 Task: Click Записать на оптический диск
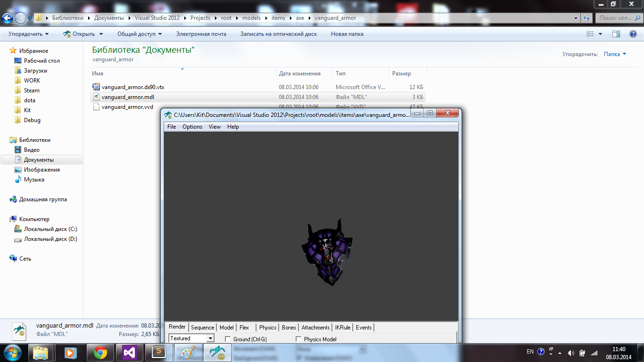(279, 34)
